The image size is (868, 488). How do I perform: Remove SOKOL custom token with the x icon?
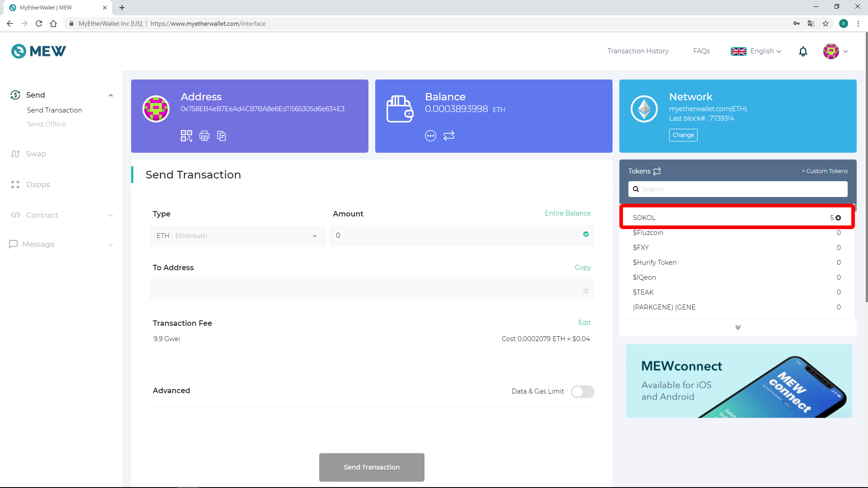click(838, 218)
